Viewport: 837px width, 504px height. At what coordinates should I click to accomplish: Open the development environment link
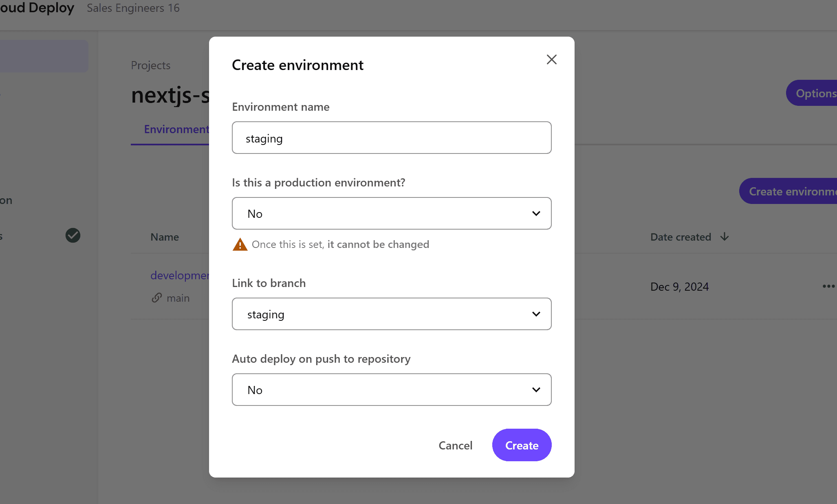click(x=180, y=276)
